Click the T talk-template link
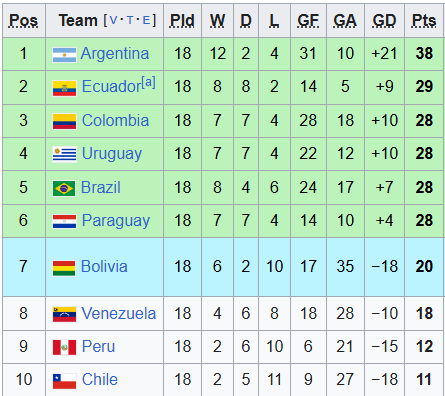The image size is (445, 396). click(x=130, y=21)
